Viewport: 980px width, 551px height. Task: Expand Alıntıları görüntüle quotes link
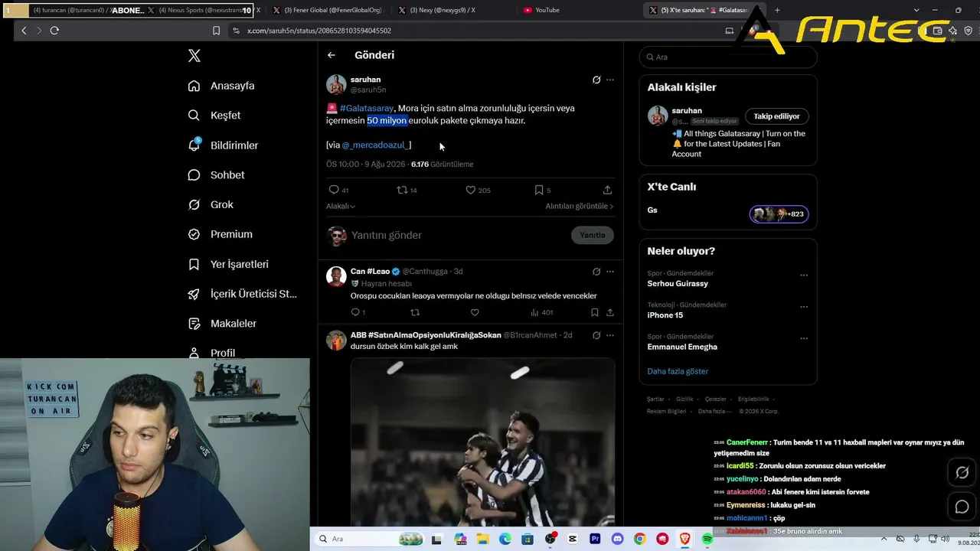580,206
